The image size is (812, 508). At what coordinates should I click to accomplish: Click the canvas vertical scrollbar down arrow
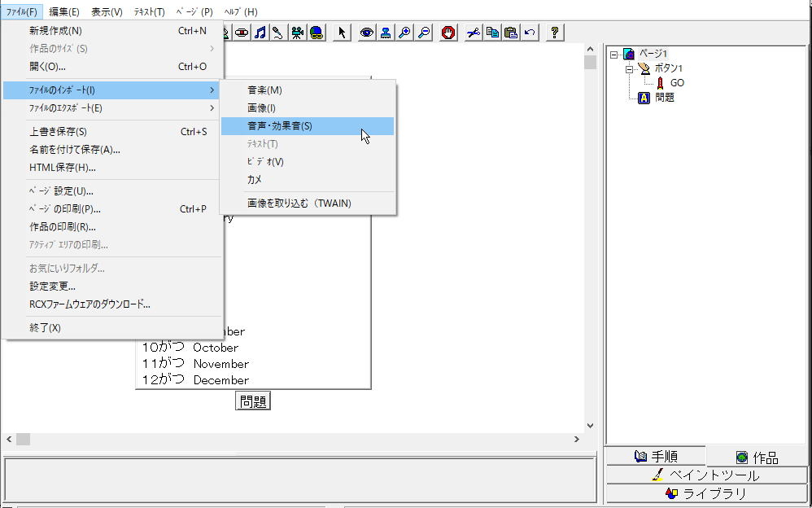[591, 426]
